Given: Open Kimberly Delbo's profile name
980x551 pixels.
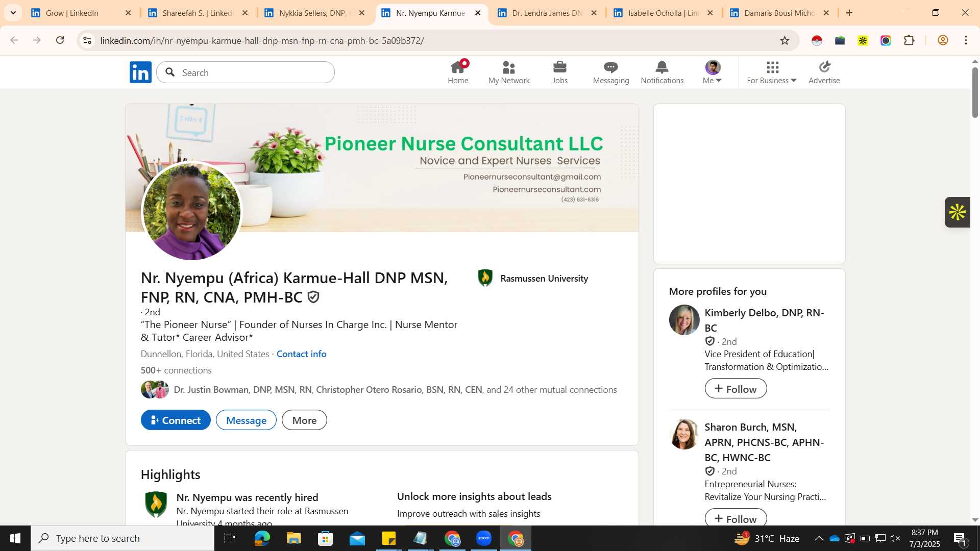Looking at the screenshot, I should click(x=764, y=320).
